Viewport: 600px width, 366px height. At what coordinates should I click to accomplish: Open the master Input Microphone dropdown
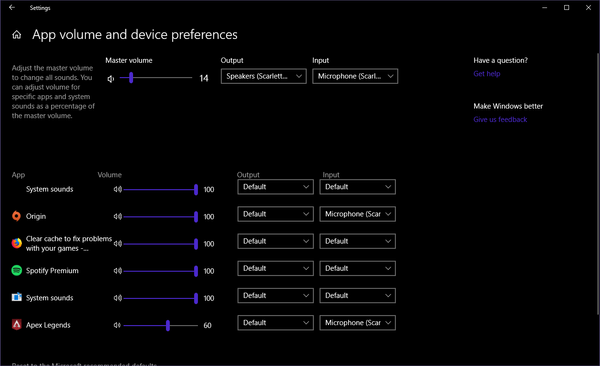coord(355,76)
